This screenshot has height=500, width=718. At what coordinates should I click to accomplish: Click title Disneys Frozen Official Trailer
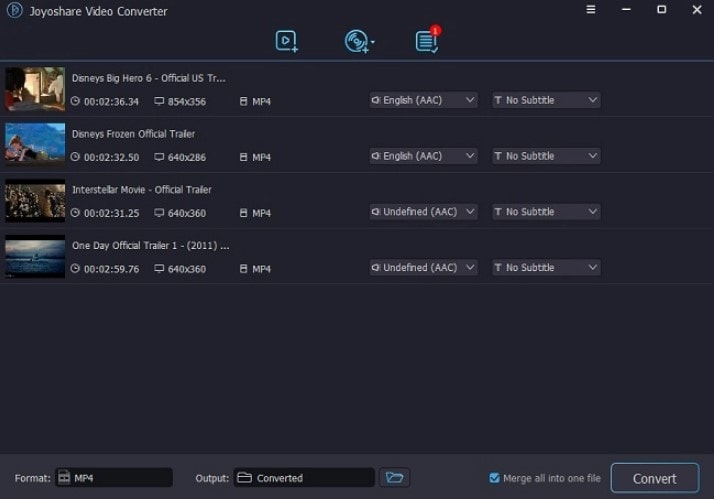click(133, 134)
